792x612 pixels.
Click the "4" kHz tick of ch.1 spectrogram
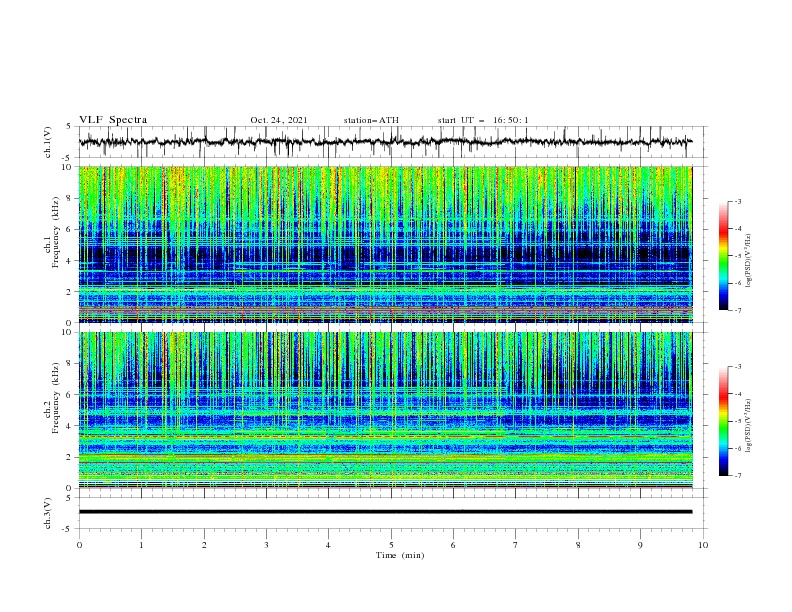point(71,261)
